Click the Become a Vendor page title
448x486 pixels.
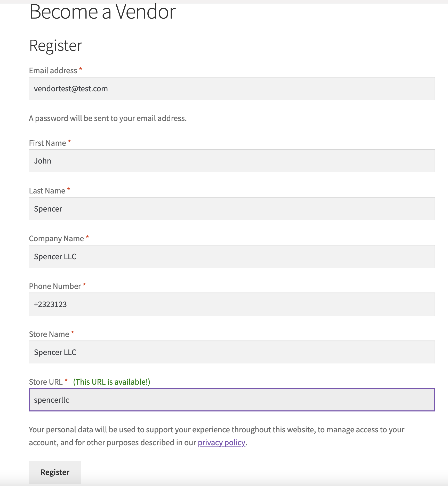point(102,12)
